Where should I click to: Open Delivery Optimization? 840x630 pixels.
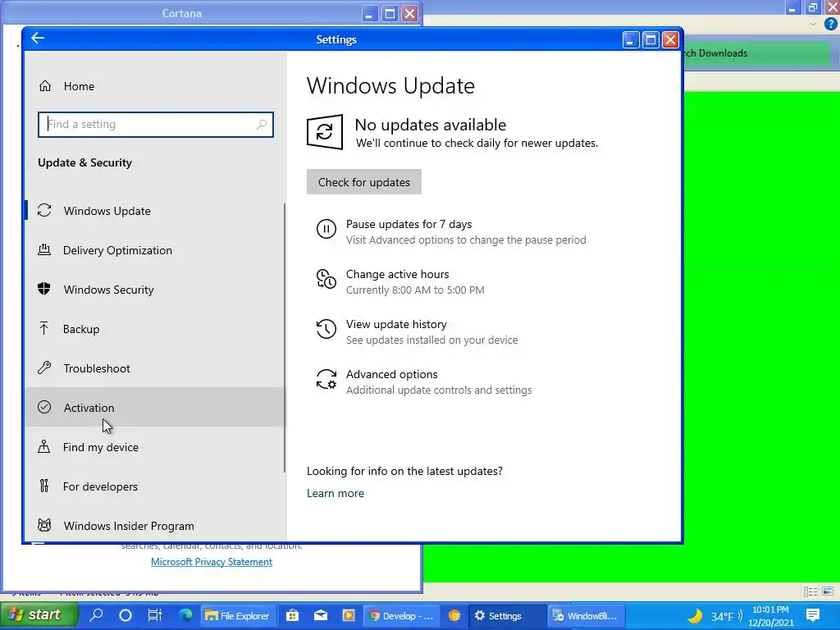155,250
